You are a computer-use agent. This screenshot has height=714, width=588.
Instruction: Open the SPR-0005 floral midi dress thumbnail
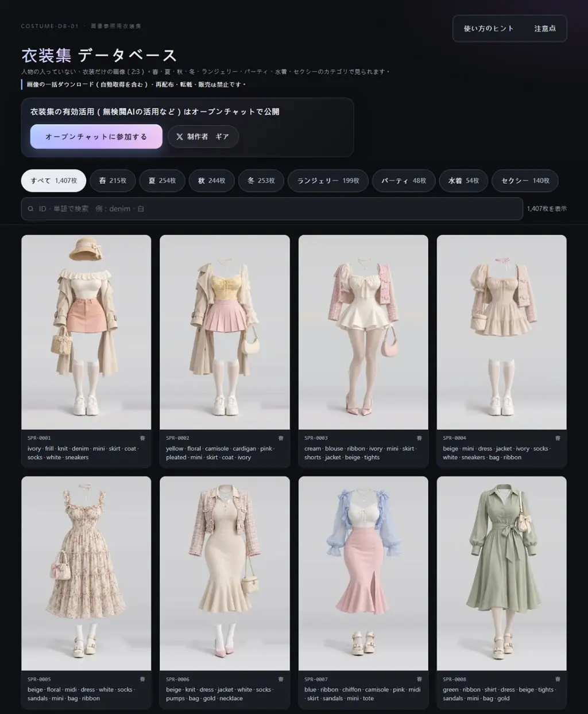(x=86, y=573)
